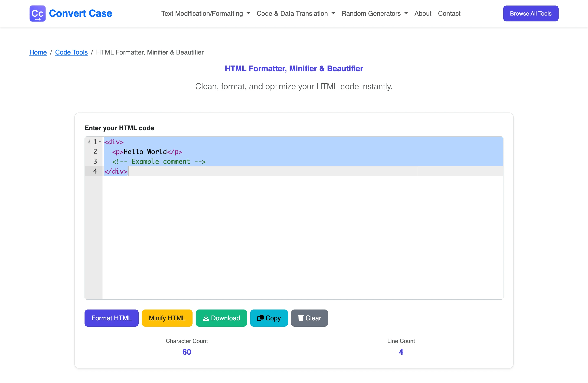
Task: Click the download arrow icon on Download button
Action: coord(206,318)
